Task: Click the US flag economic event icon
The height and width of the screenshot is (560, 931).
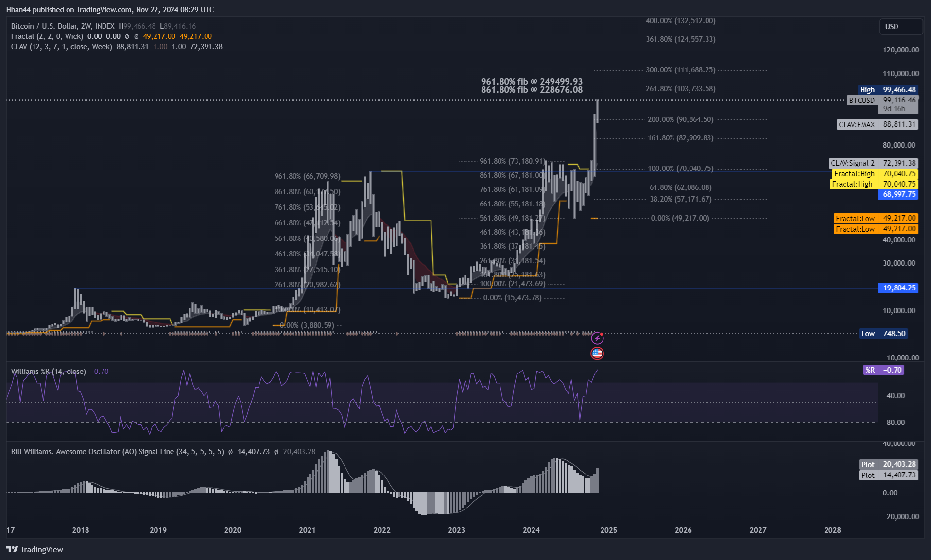Action: pos(597,354)
